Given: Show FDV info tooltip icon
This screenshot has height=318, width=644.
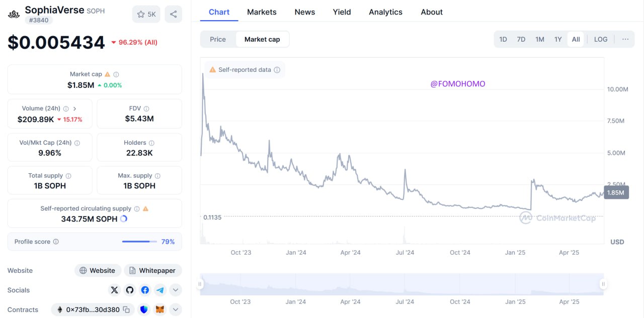Looking at the screenshot, I should pyautogui.click(x=146, y=109).
